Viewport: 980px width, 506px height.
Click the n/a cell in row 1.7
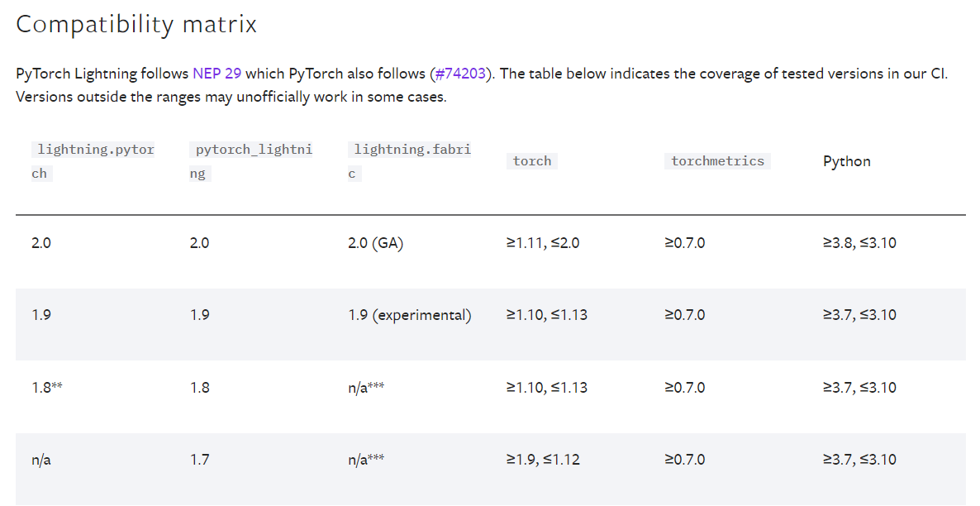40,459
